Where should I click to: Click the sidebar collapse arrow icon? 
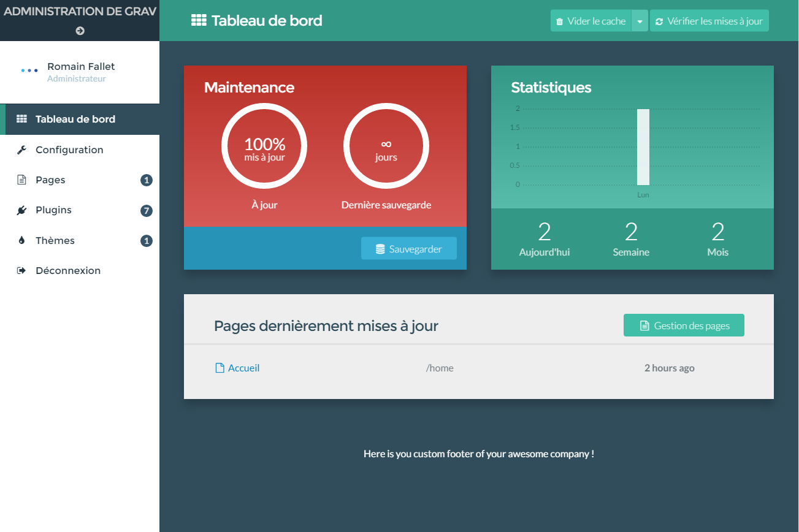[x=80, y=31]
